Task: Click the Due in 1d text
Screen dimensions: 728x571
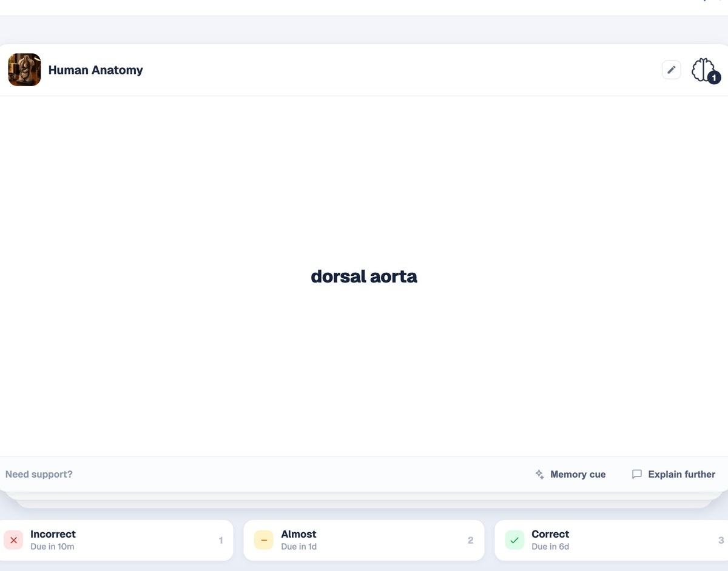Action: point(298,547)
